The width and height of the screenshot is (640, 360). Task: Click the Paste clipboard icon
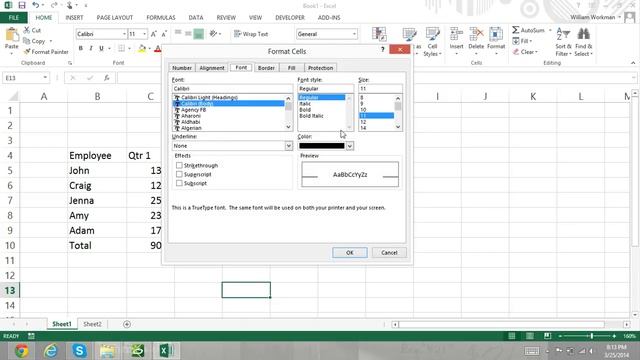point(11,35)
